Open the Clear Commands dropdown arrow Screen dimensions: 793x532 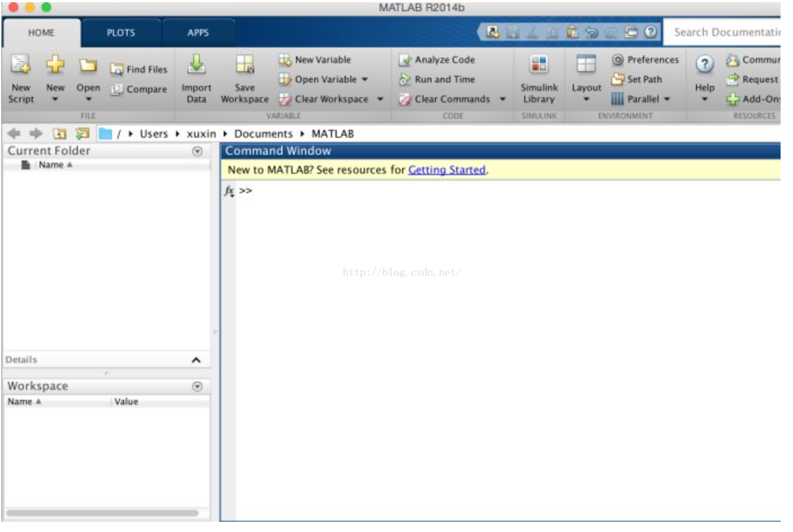click(x=502, y=99)
